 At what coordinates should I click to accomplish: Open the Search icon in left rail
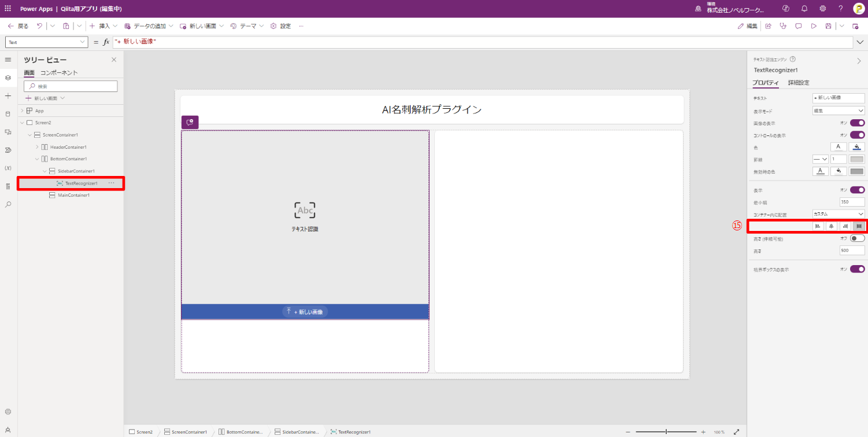(x=8, y=204)
